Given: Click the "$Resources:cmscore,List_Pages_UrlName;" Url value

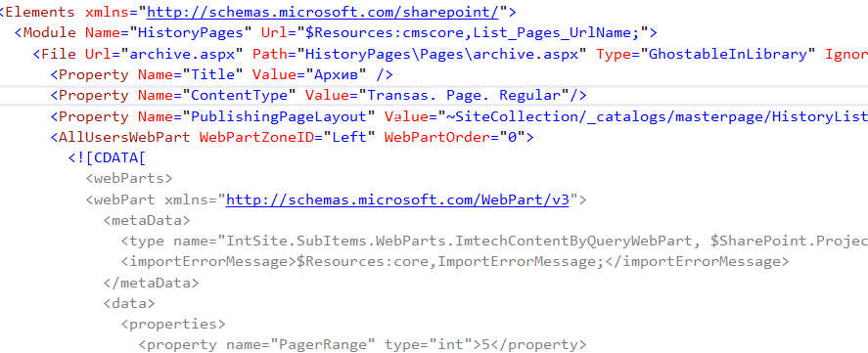Looking at the screenshot, I should pyautogui.click(x=474, y=32).
